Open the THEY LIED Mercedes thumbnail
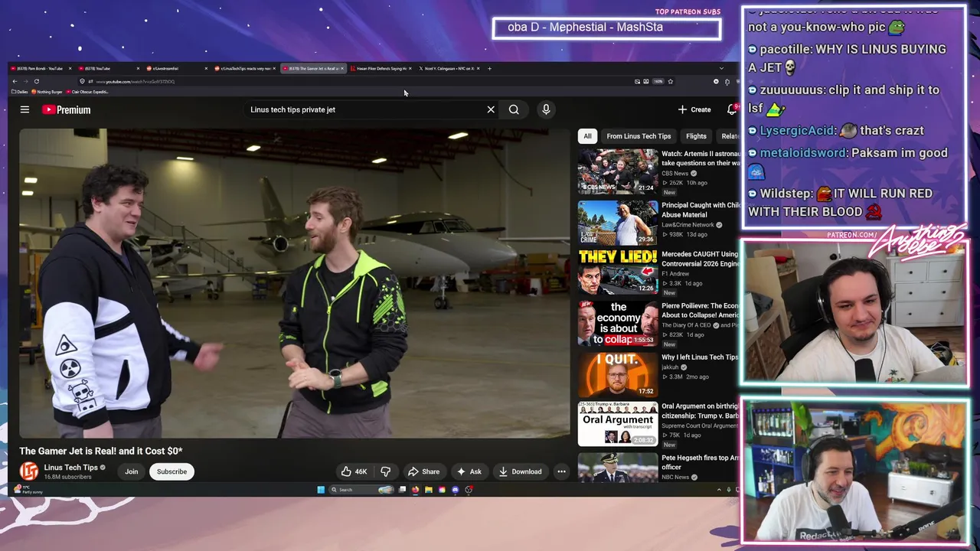The image size is (980, 551). (x=618, y=272)
